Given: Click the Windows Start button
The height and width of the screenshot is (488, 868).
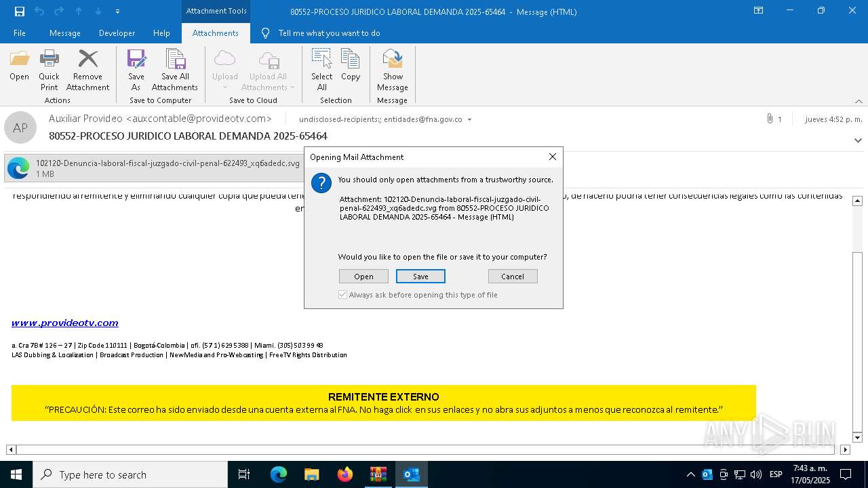Looking at the screenshot, I should [x=16, y=474].
